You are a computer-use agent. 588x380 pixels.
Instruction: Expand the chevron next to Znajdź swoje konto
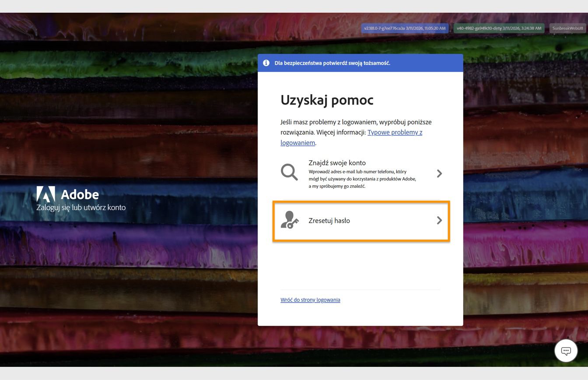pyautogui.click(x=439, y=173)
